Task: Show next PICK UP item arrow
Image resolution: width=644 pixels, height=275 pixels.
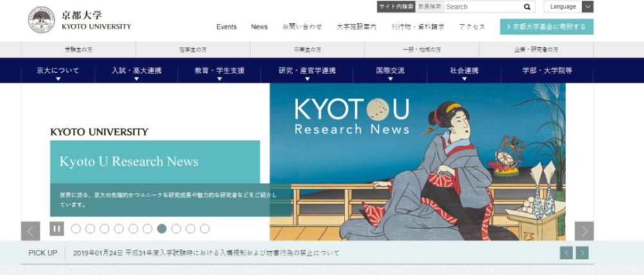Action: tap(582, 253)
